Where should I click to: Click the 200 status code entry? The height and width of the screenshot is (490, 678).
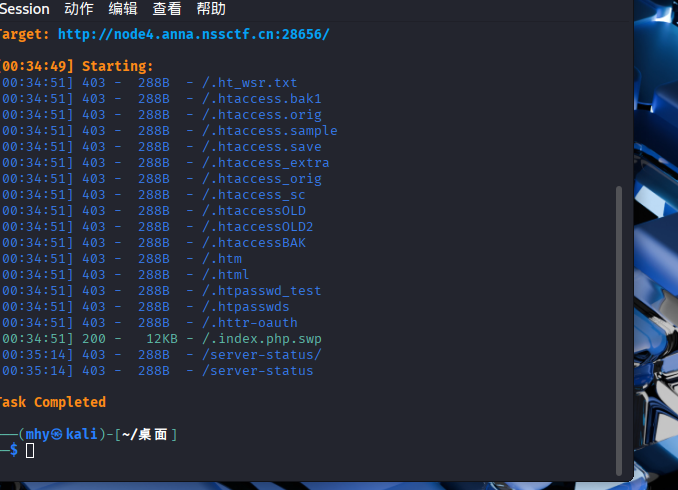coord(93,339)
